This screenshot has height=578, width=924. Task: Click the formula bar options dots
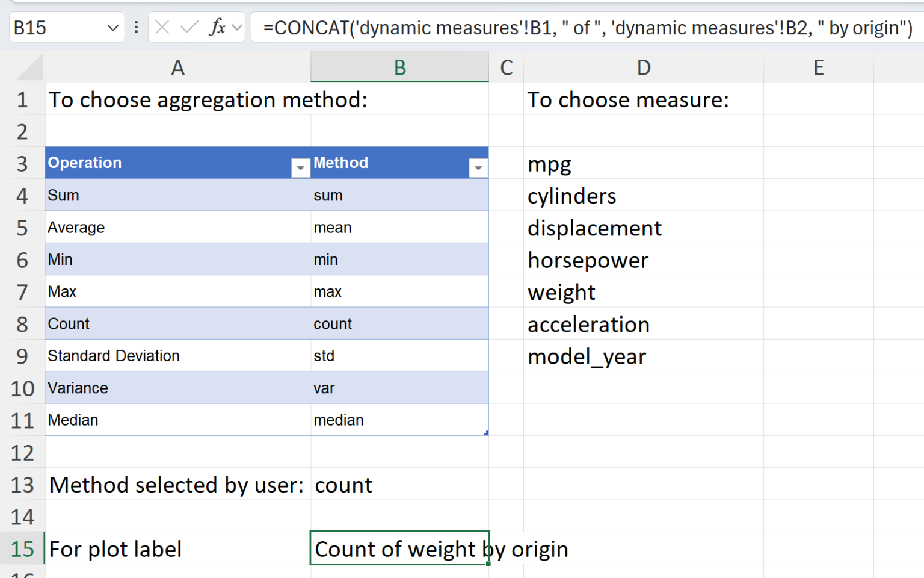pos(137,27)
